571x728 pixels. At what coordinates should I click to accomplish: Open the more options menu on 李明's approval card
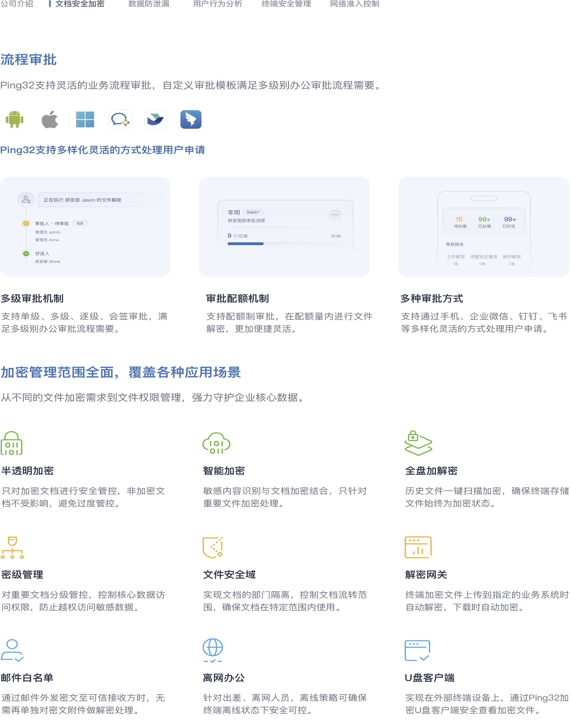pos(335,214)
